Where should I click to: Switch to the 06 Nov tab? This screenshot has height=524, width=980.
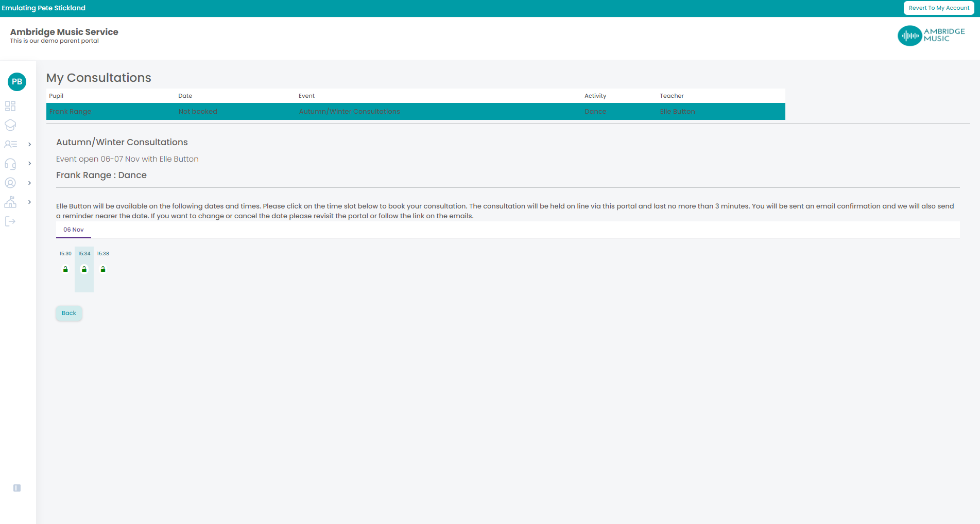[x=74, y=230]
